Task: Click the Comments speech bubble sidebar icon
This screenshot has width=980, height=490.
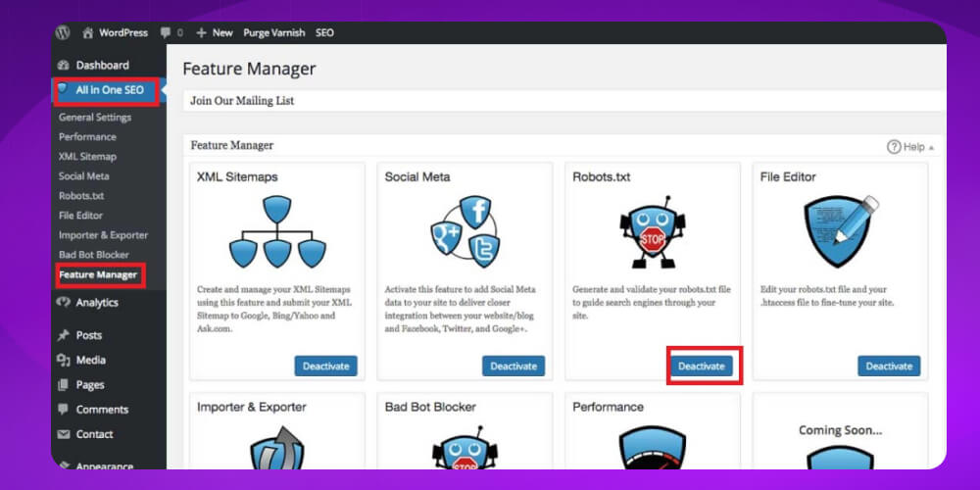Action: [x=63, y=410]
